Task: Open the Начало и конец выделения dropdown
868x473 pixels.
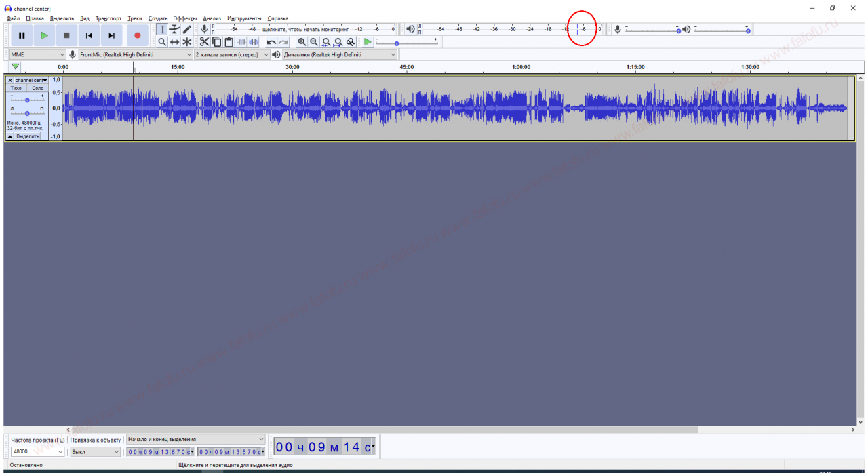Action: pos(196,440)
